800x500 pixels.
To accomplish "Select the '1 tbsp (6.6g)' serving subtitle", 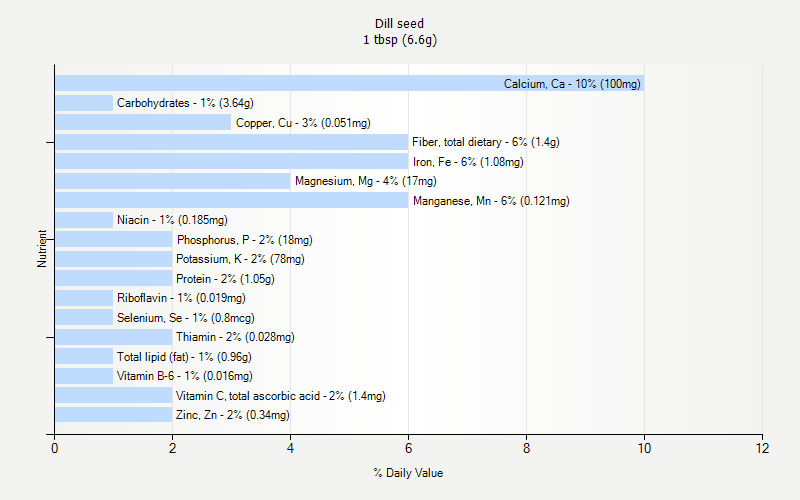I will tap(399, 40).
